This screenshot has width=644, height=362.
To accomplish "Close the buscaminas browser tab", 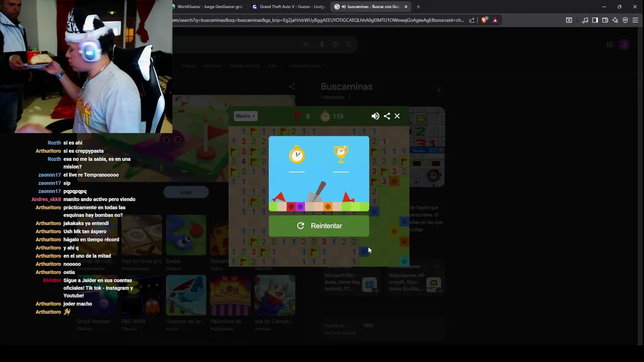I will (x=406, y=7).
